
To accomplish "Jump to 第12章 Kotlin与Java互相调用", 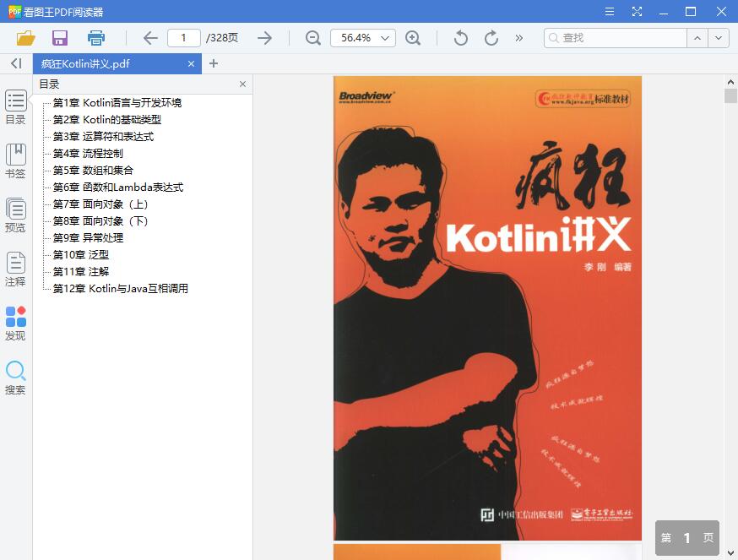I will (120, 289).
